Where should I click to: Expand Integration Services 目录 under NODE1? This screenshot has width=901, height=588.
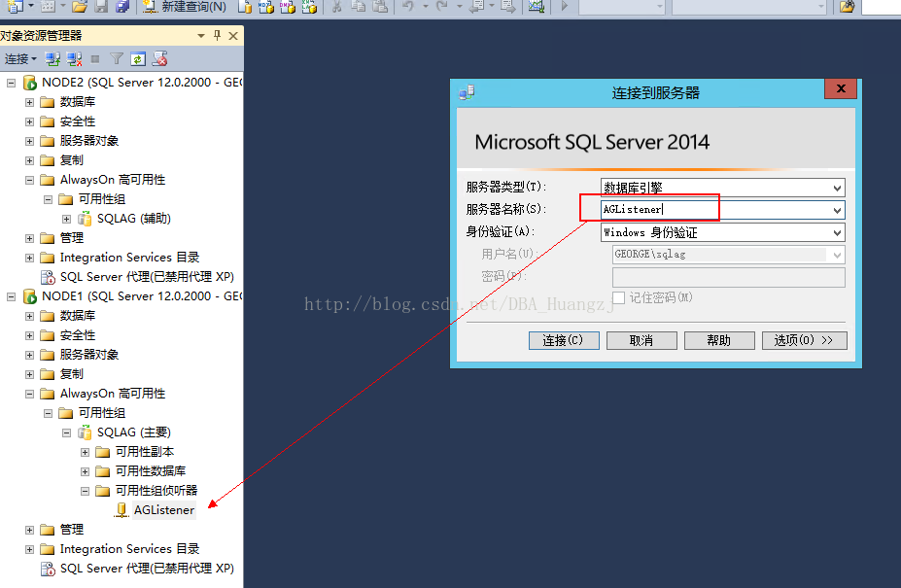click(x=29, y=549)
